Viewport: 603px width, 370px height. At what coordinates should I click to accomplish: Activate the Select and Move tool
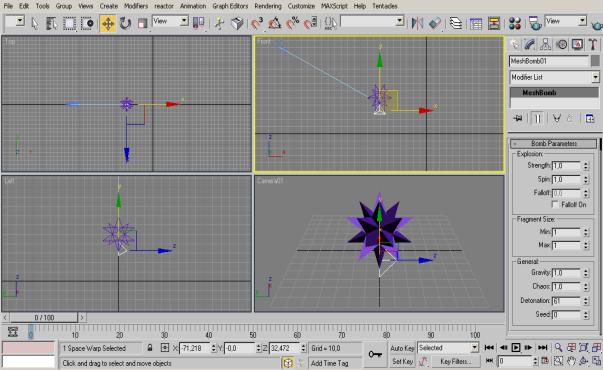(x=108, y=23)
